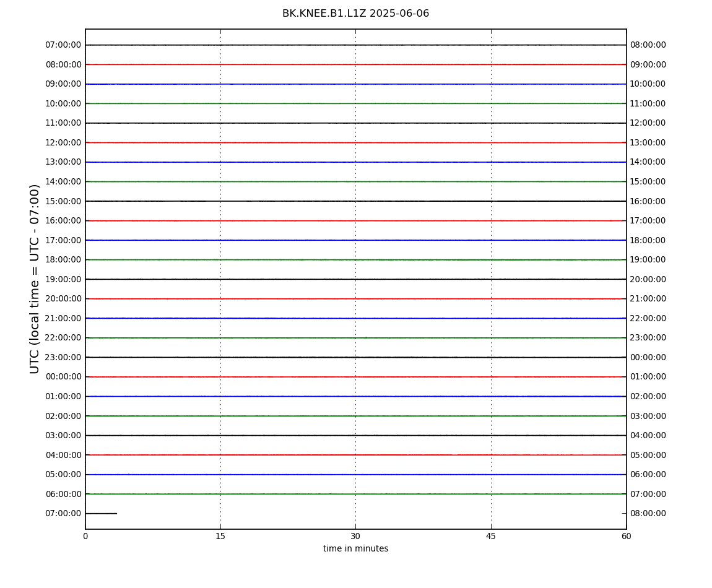Click the right-axis end time 10:00:00
712x588 pixels.
tap(648, 84)
